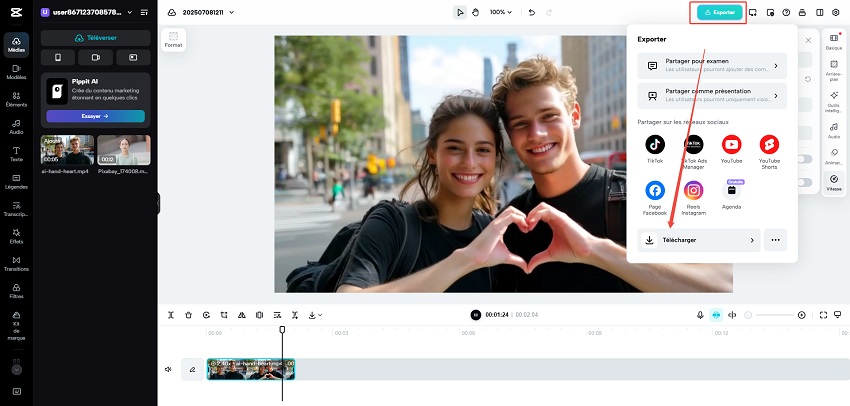This screenshot has height=406, width=850.
Task: Open the Audio section in left sidebar
Action: pos(16,127)
